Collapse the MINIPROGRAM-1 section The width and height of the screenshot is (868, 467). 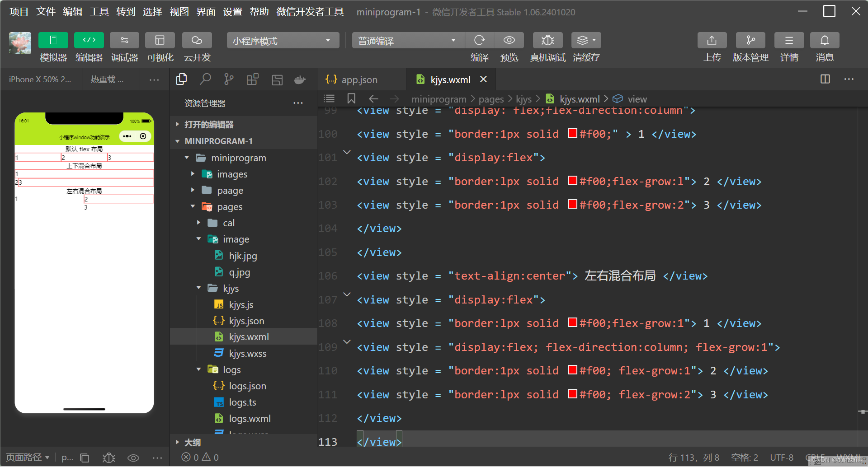244,141
